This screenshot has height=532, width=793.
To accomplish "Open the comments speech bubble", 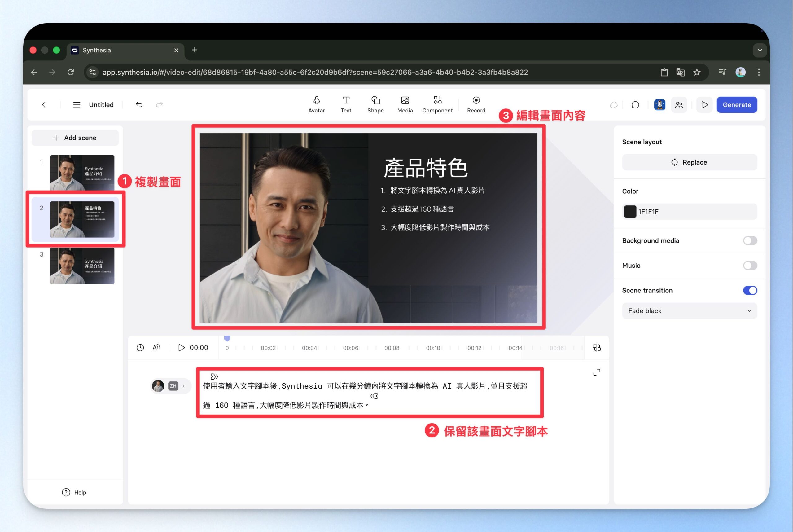I will (635, 105).
